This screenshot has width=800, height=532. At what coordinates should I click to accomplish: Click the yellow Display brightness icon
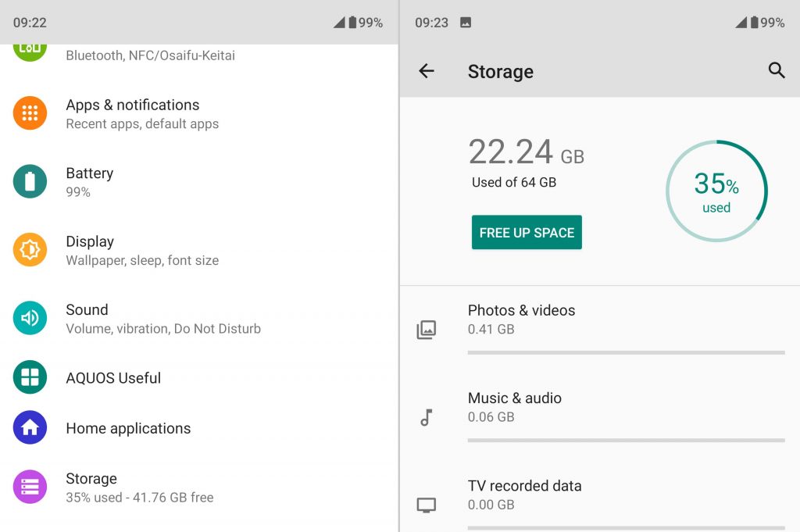(30, 249)
